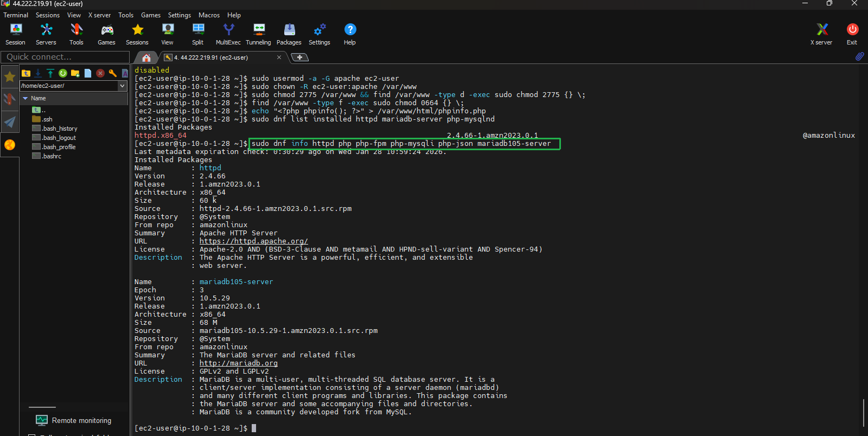Image resolution: width=868 pixels, height=436 pixels.
Task: Click the terminal scrollbar thumb
Action: 863,413
